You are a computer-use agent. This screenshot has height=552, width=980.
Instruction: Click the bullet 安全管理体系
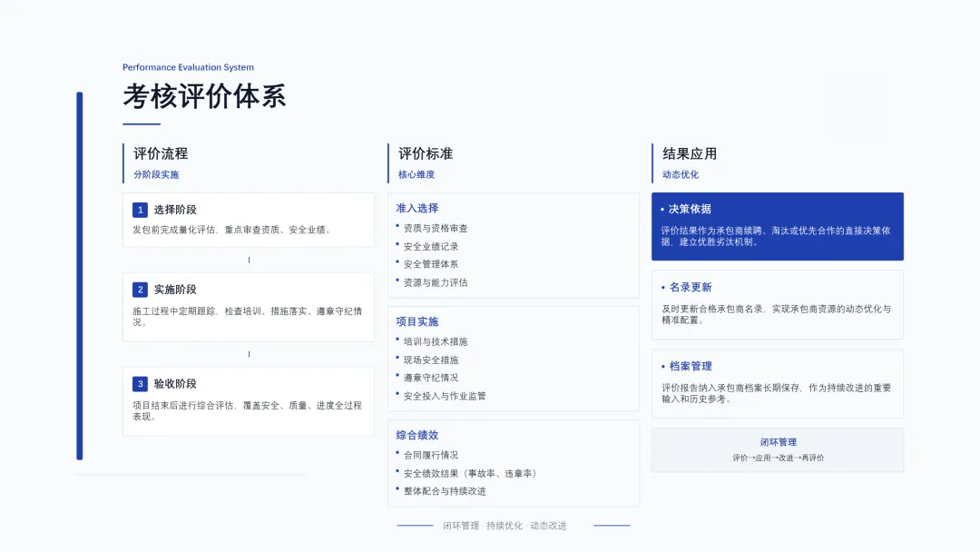pyautogui.click(x=431, y=264)
